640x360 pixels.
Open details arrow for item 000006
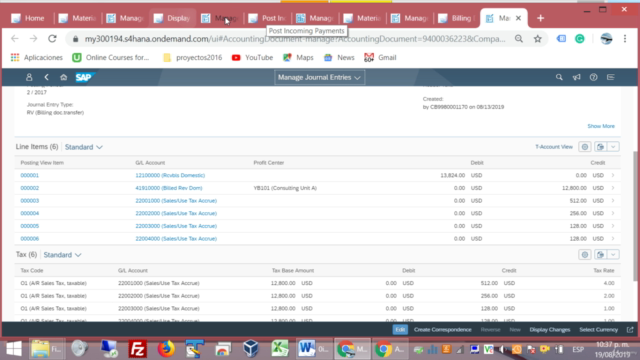(613, 238)
